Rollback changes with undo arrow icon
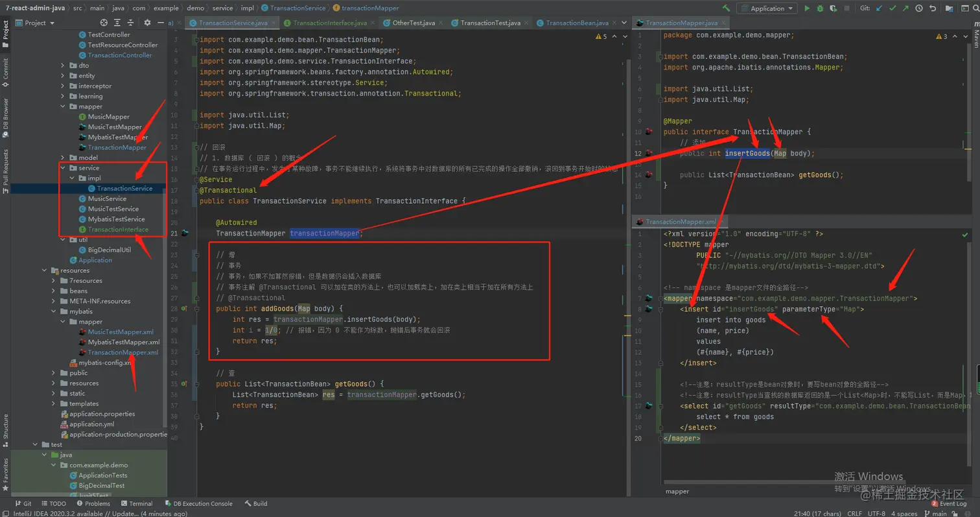 tap(933, 8)
